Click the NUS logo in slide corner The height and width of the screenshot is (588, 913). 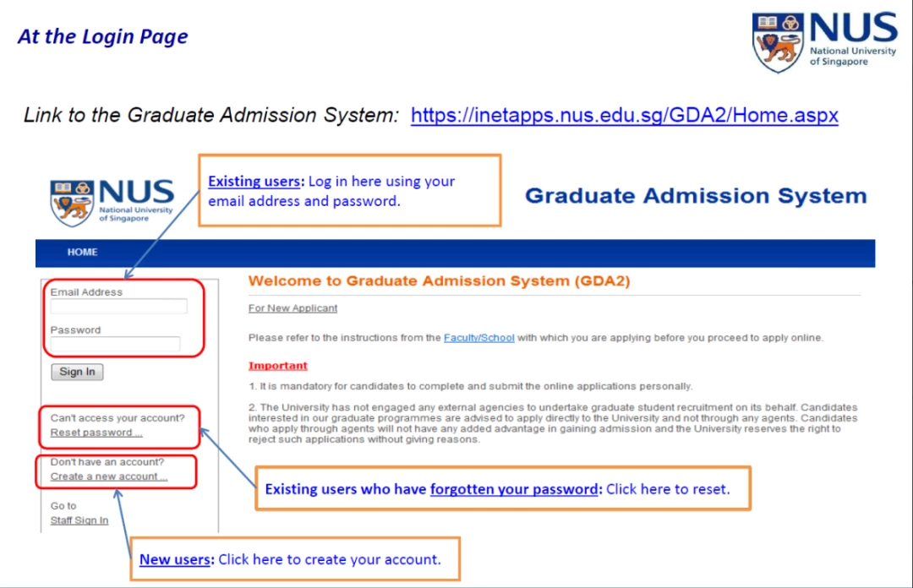824,42
